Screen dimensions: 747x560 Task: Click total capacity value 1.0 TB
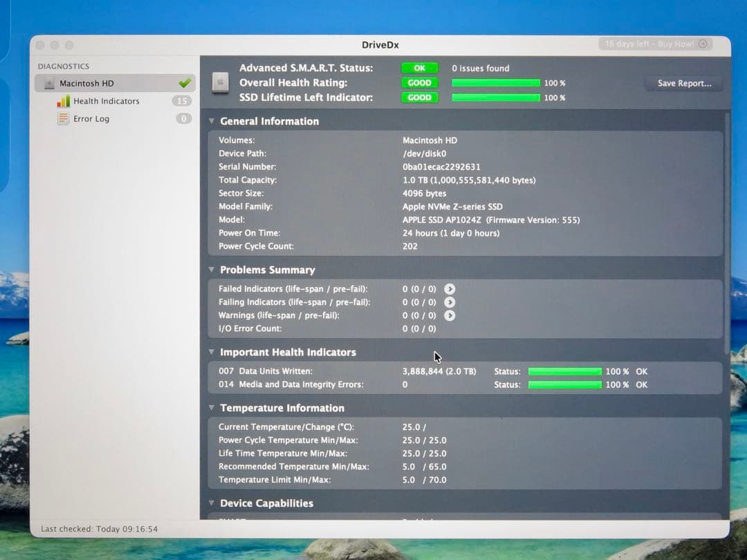coord(469,180)
